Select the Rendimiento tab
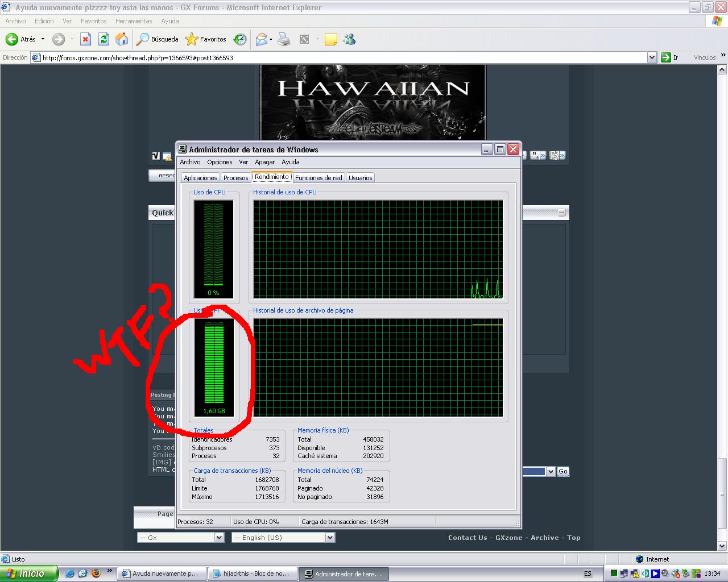 coord(272,177)
